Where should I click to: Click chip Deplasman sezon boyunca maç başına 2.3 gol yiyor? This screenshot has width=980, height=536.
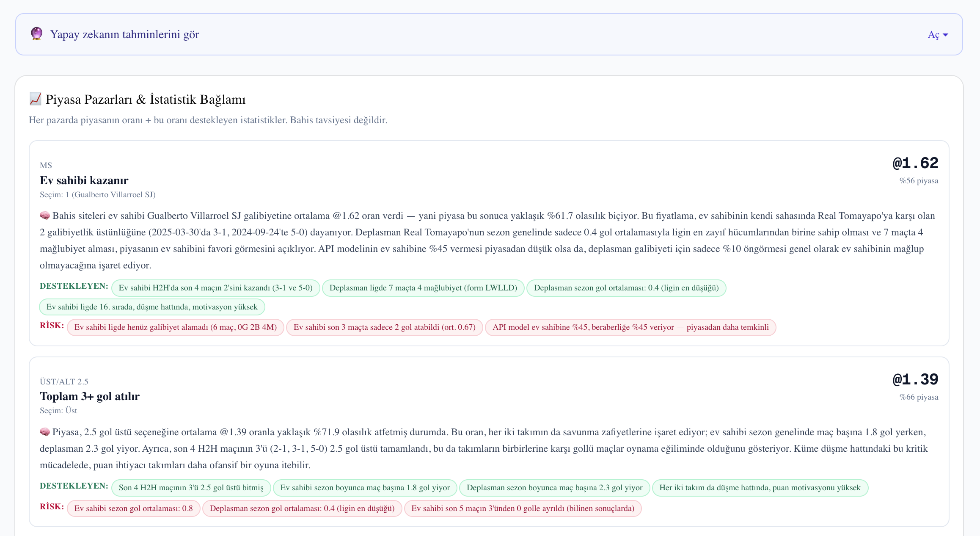pyautogui.click(x=555, y=488)
